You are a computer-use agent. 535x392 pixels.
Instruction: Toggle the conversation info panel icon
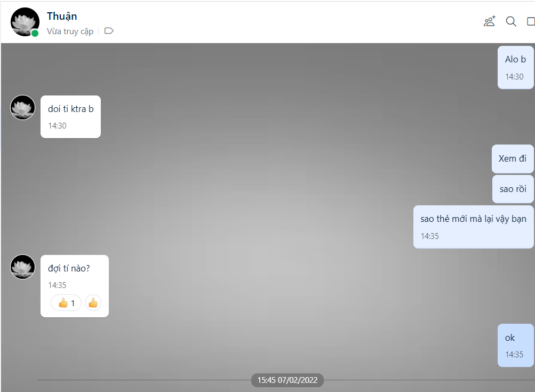531,21
